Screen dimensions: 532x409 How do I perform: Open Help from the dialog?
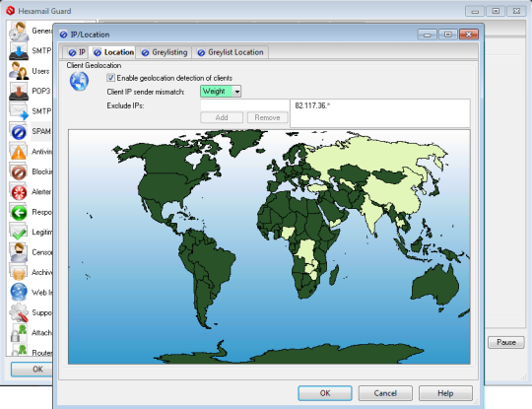(445, 393)
